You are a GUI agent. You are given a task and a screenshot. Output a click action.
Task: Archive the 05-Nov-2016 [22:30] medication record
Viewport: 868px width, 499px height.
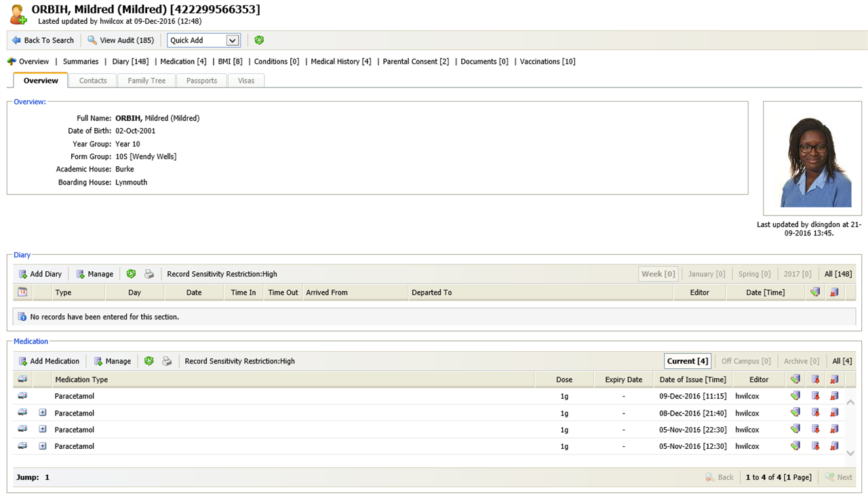(815, 429)
